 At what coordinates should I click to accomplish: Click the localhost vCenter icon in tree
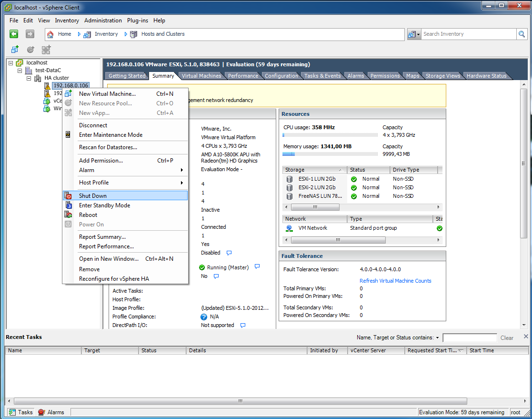[20, 63]
